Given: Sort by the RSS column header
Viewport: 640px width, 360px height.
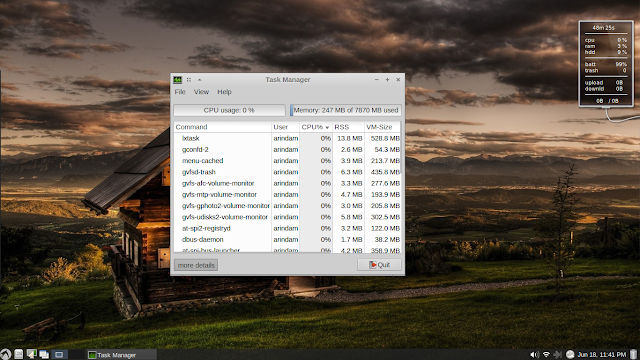Looking at the screenshot, I should [348, 127].
